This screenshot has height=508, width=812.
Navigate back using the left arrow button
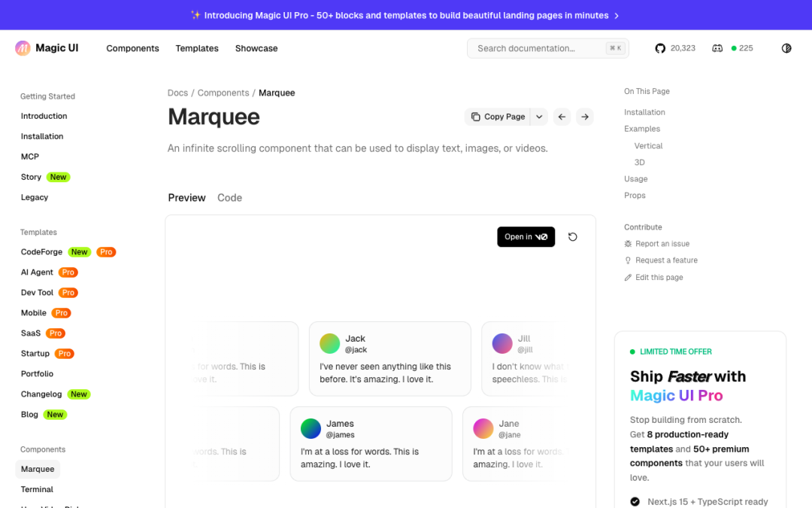click(x=562, y=117)
